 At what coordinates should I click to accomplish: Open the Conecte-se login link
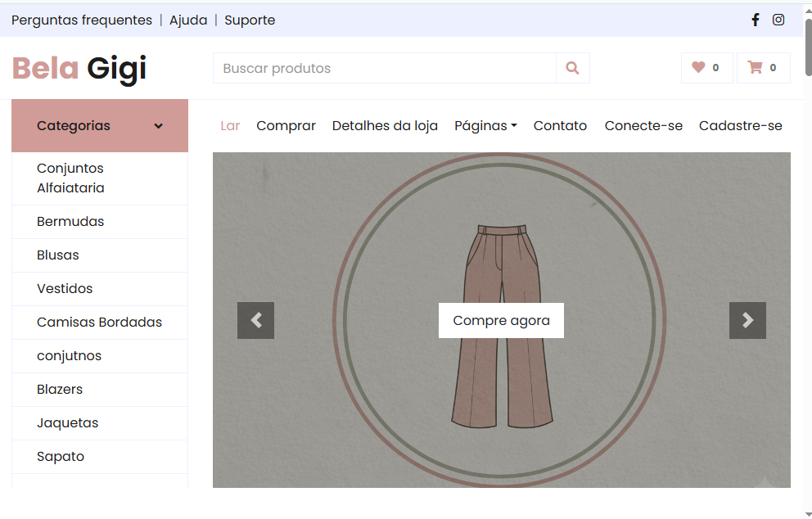[643, 126]
